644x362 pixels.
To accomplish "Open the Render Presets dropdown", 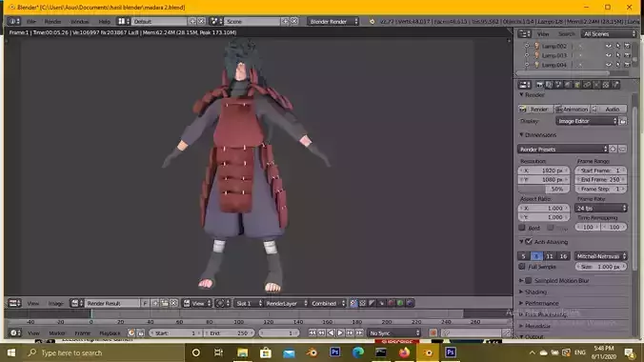I will [562, 150].
